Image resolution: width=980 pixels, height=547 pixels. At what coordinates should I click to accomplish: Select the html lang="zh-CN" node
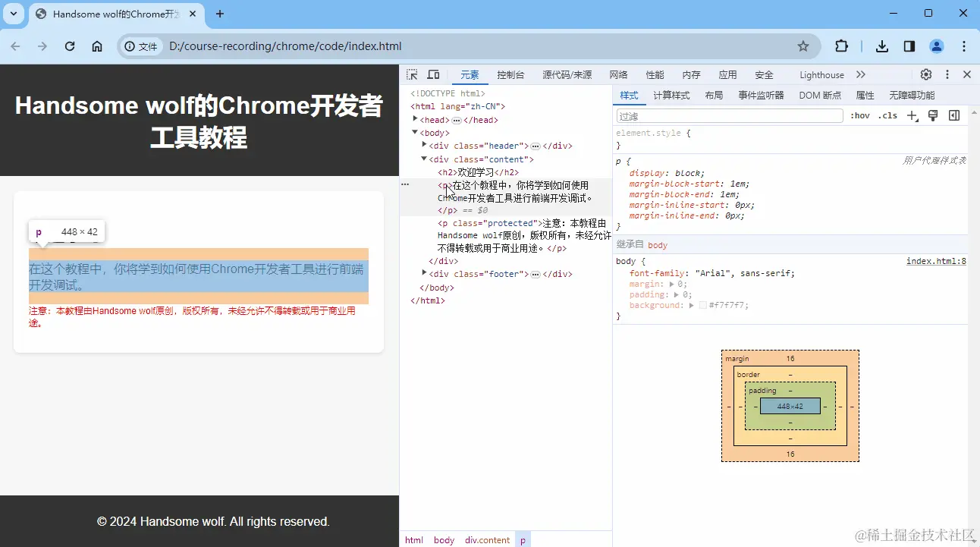pyautogui.click(x=457, y=107)
